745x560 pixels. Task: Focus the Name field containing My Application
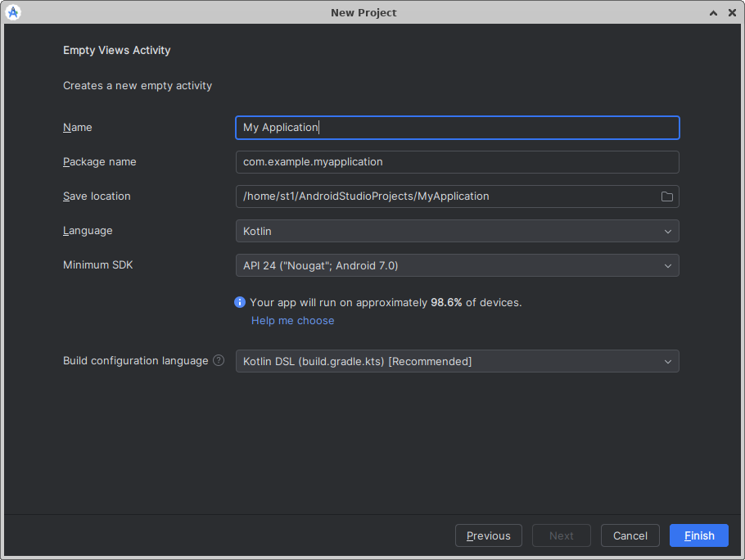(457, 128)
